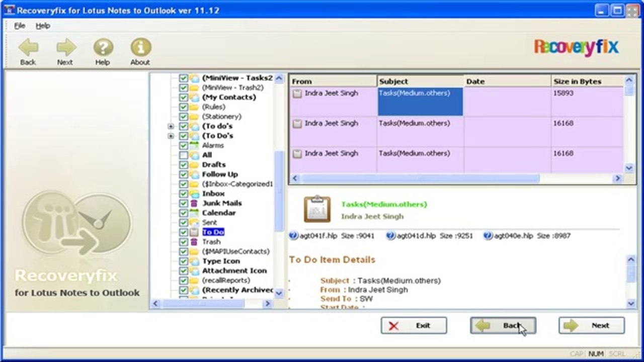
Task: Click the clipboard task preview icon
Action: click(x=317, y=209)
